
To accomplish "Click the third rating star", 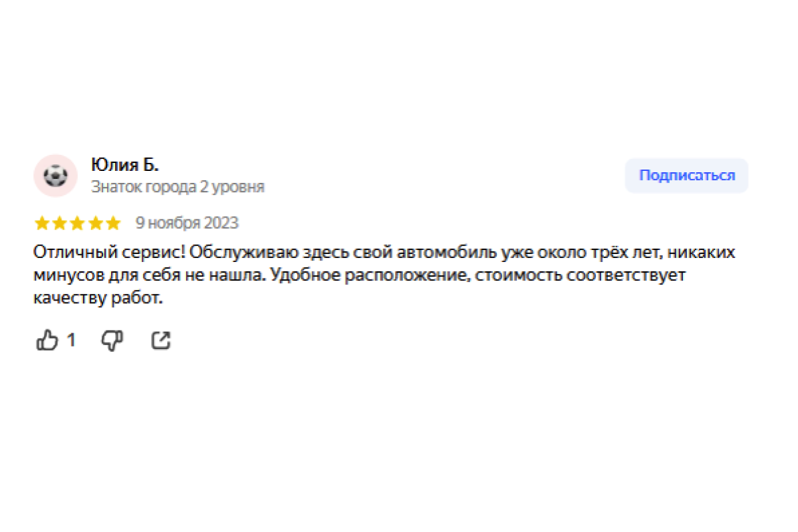I will [x=77, y=223].
